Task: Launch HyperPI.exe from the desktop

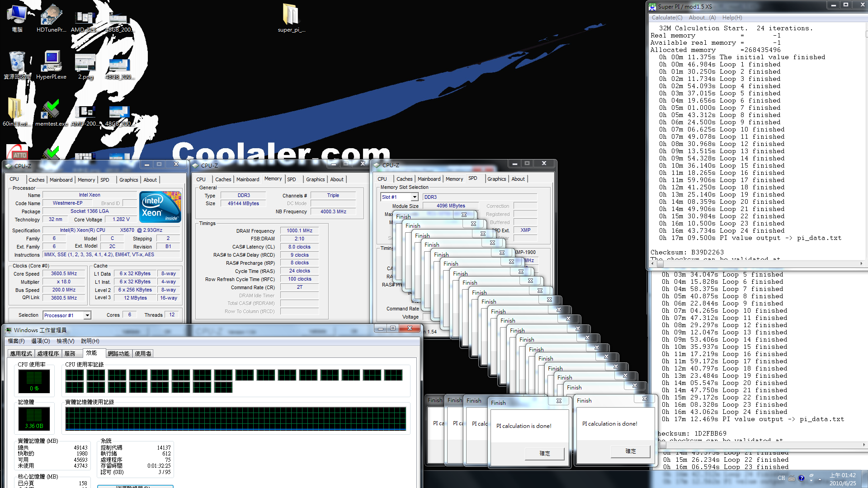Action: 51,65
